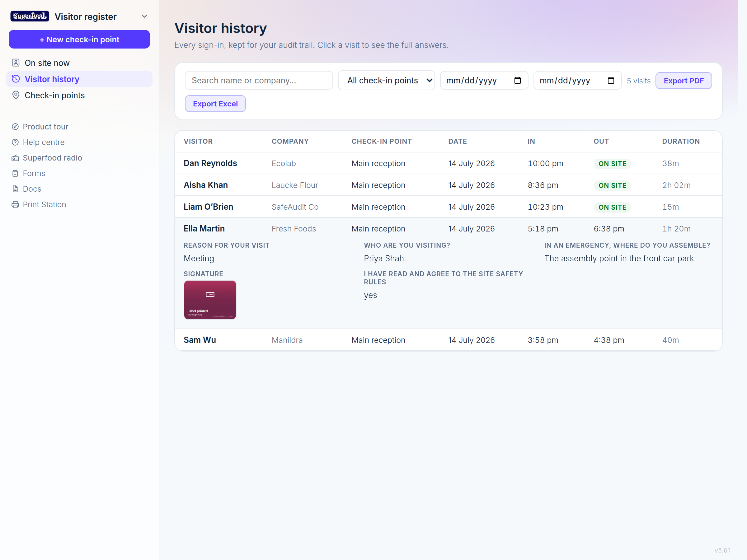The height and width of the screenshot is (560, 747).
Task: Expand the Sam Wu visit row
Action: pos(448,340)
